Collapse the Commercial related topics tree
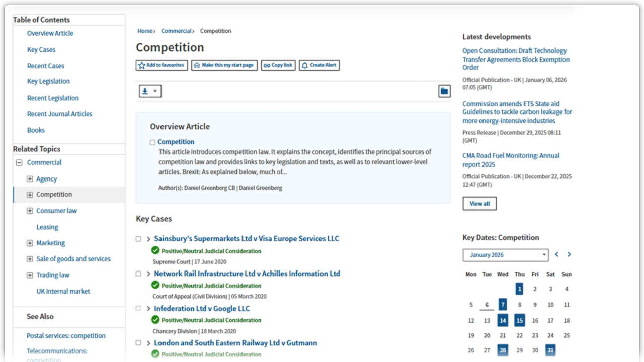Screen dimensions: 644x362 (19, 162)
